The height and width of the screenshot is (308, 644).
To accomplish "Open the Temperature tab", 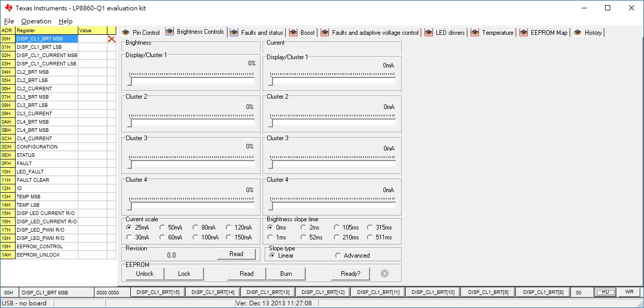I will pyautogui.click(x=492, y=33).
